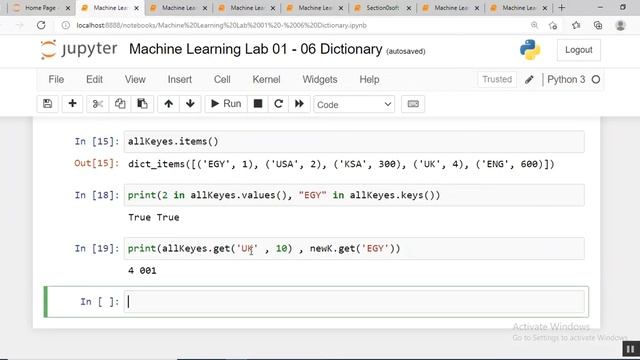Click the Python logo icon
The image size is (640, 360).
pyautogui.click(x=530, y=50)
